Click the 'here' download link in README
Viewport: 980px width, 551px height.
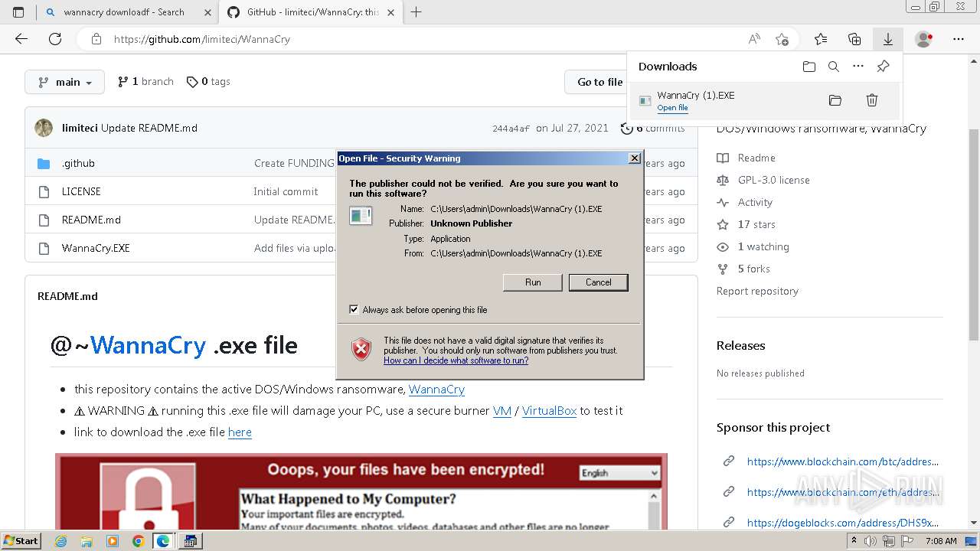point(240,432)
